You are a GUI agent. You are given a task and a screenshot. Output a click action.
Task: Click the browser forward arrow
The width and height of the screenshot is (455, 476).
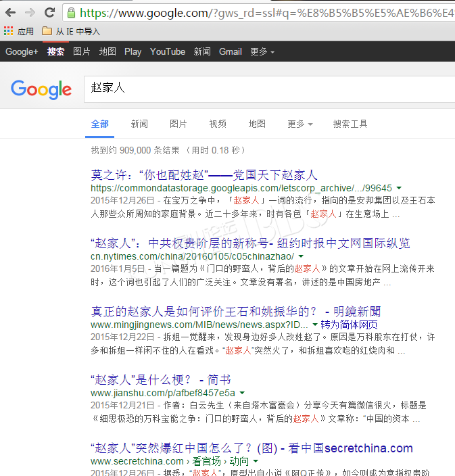tap(30, 12)
